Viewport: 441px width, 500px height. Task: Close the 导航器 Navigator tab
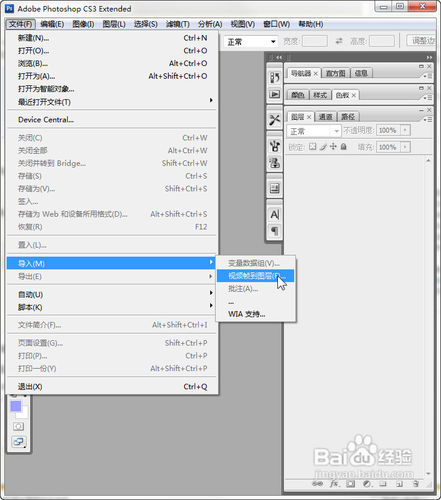pyautogui.click(x=315, y=73)
